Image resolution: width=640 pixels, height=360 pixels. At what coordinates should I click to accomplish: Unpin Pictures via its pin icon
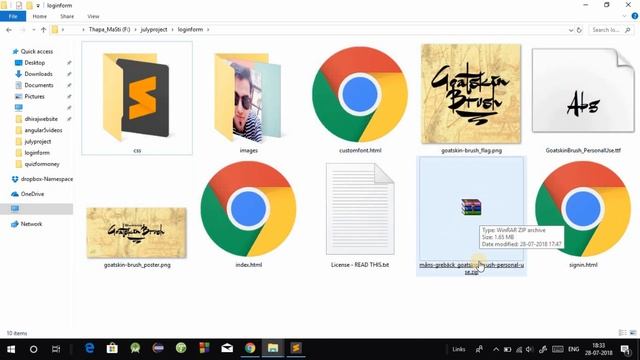point(69,97)
